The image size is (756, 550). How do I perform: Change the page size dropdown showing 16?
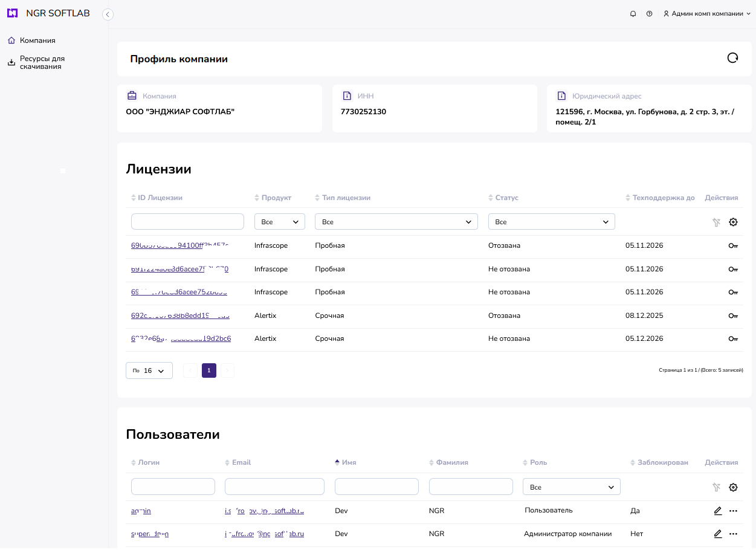coord(149,370)
